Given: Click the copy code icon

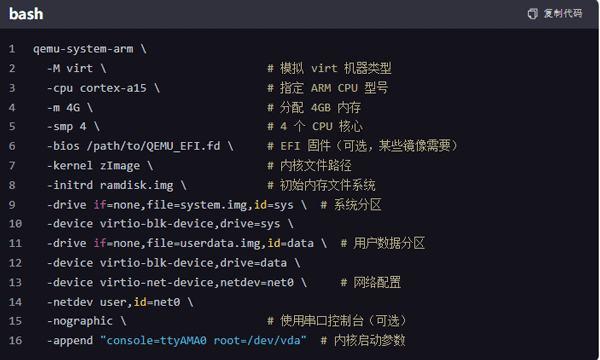Looking at the screenshot, I should [532, 14].
